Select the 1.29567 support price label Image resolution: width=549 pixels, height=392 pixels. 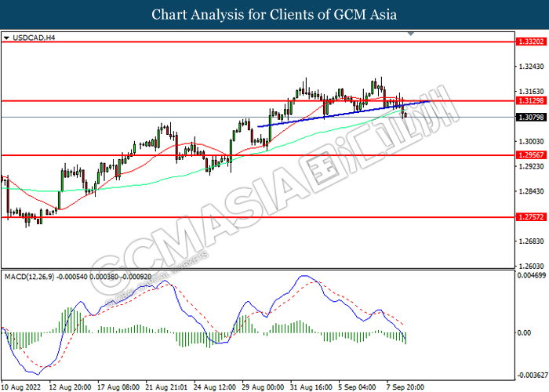[x=531, y=154]
